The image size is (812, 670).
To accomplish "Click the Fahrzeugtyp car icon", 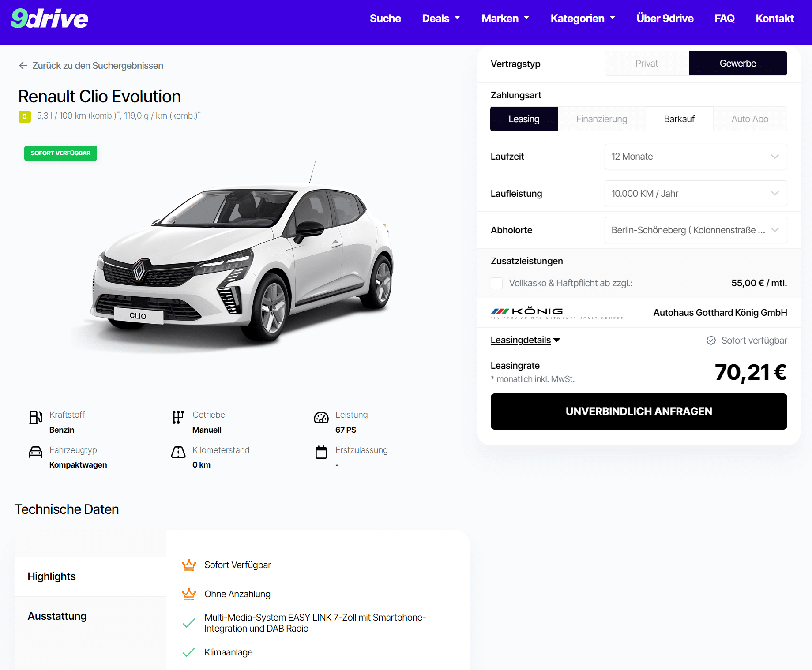I will (x=36, y=452).
